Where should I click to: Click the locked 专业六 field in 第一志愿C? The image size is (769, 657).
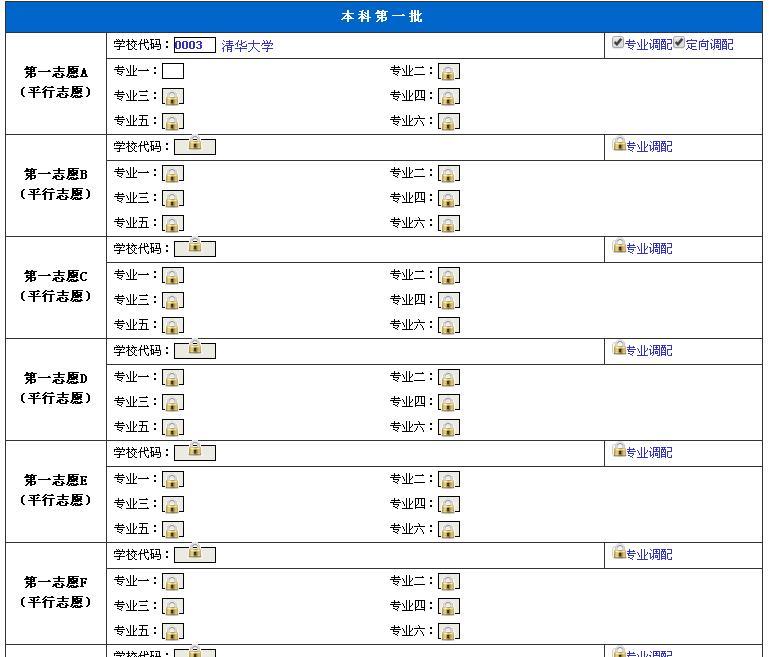[x=449, y=326]
